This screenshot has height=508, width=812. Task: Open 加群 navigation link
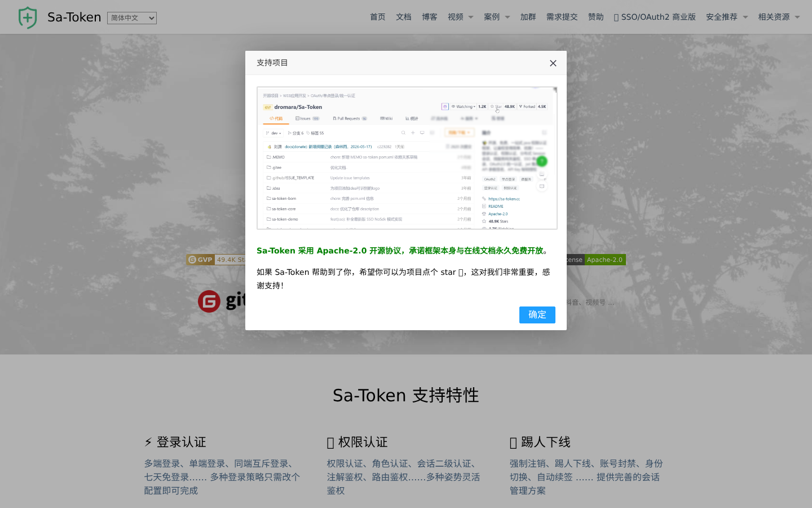click(528, 17)
